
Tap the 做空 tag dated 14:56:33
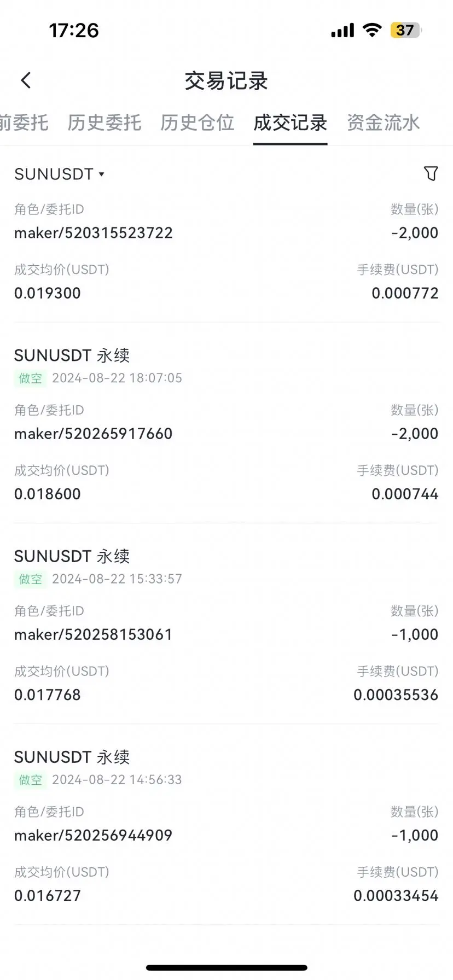coord(30,779)
